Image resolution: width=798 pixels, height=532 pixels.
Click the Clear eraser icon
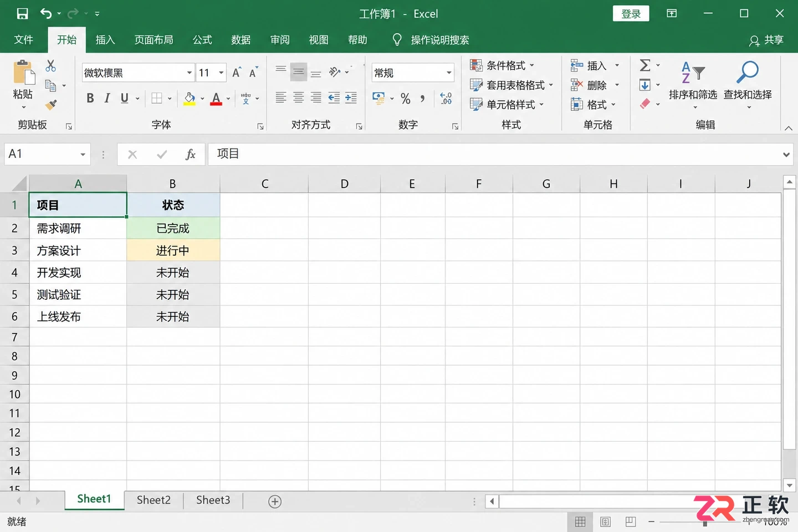pyautogui.click(x=645, y=104)
